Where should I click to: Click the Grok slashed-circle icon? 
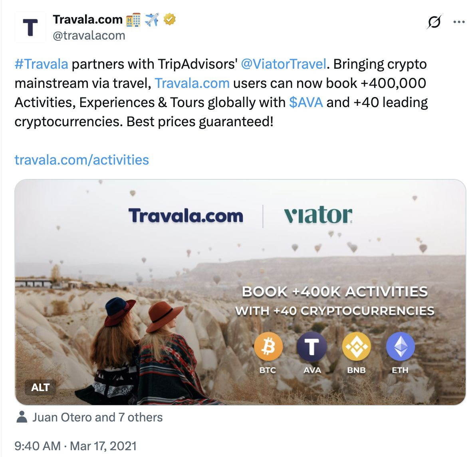434,22
